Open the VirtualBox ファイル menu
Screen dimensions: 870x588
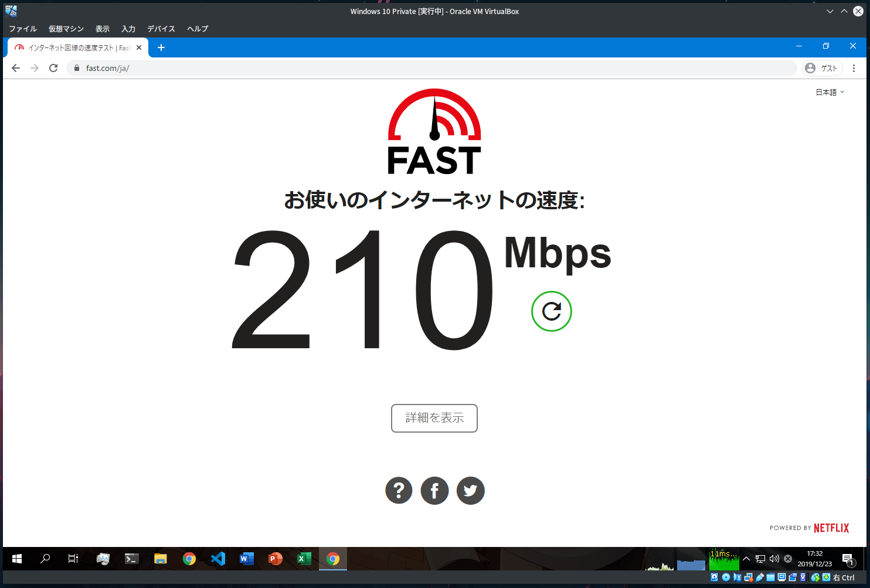click(23, 29)
